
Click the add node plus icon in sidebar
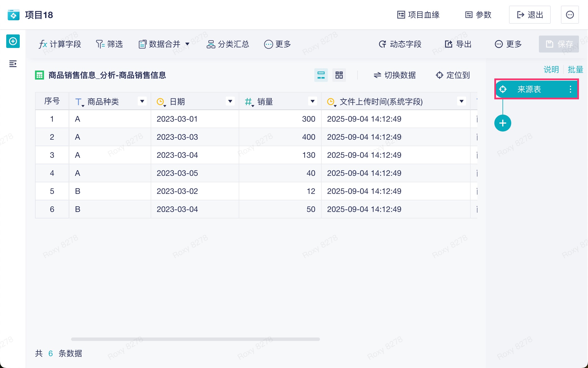(13, 41)
